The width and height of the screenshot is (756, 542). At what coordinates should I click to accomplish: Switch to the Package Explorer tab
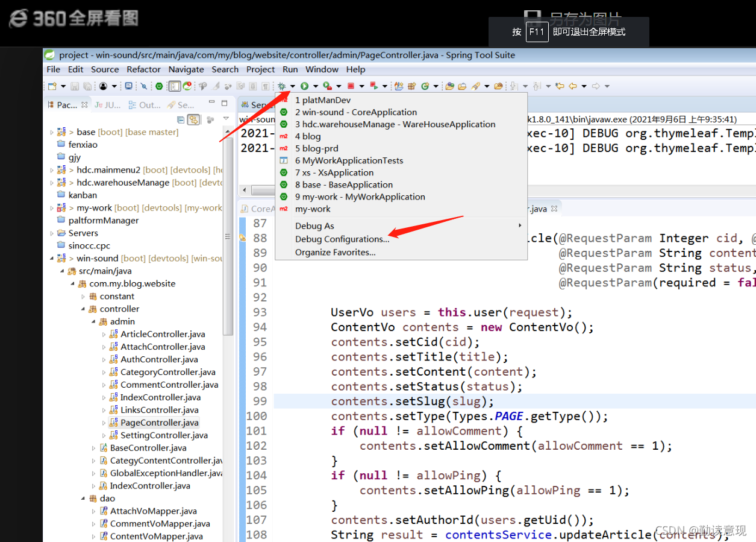click(67, 105)
